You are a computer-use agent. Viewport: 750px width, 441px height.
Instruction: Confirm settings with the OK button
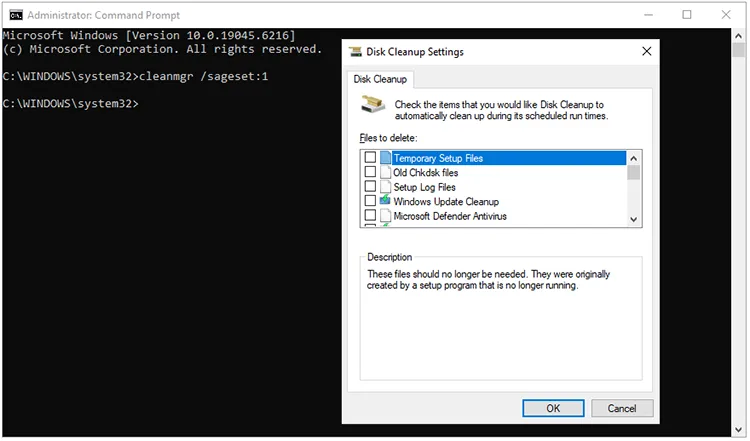554,409
